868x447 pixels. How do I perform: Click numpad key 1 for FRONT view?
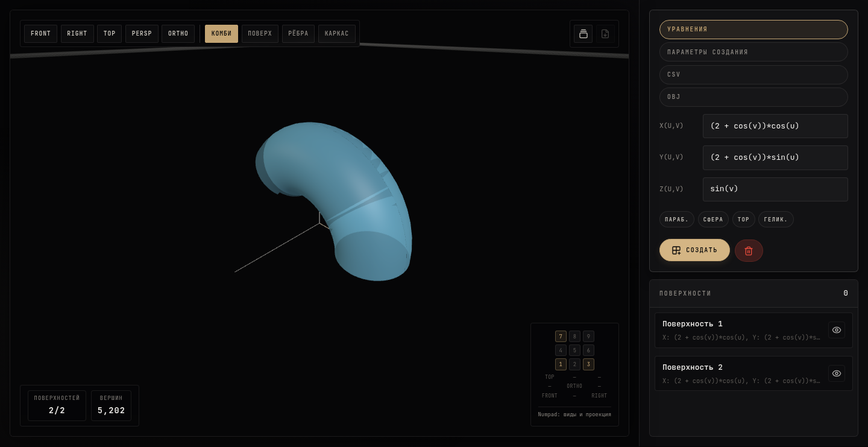coord(561,364)
